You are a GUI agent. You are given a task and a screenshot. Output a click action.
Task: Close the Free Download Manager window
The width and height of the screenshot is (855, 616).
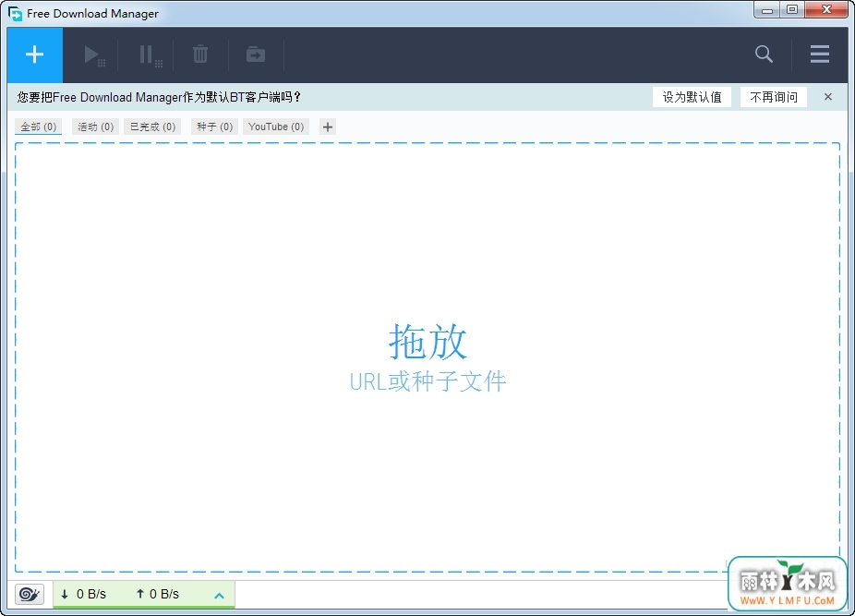(826, 10)
